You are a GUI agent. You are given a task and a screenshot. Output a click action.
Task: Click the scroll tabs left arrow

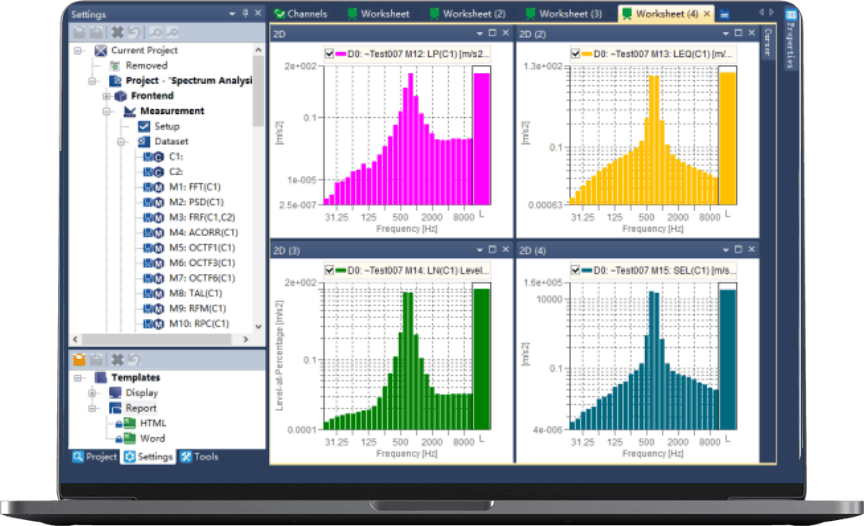click(x=762, y=12)
